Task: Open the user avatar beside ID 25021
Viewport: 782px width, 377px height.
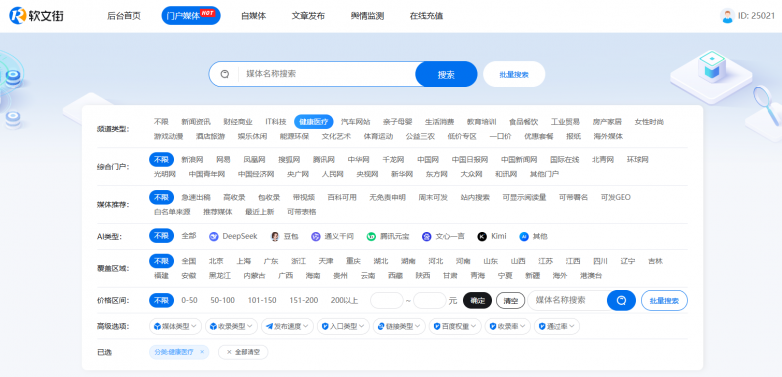Action: coord(727,16)
